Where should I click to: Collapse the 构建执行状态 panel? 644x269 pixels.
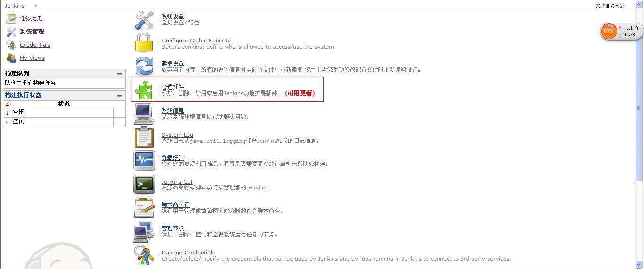[120, 96]
